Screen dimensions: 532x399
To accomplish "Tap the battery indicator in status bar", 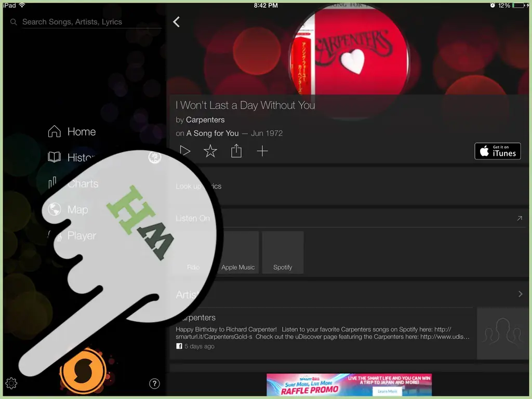I will (518, 5).
